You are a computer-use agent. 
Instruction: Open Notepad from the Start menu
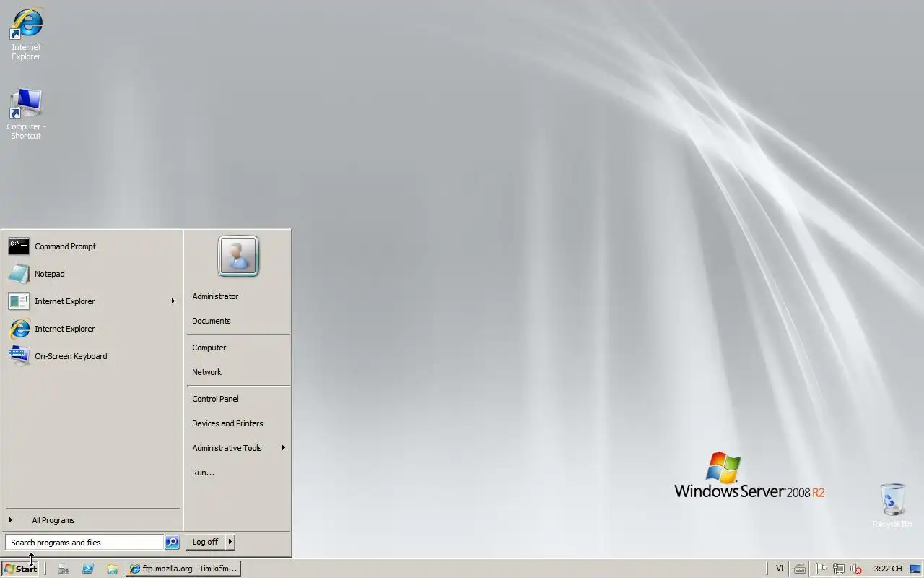tap(92, 274)
